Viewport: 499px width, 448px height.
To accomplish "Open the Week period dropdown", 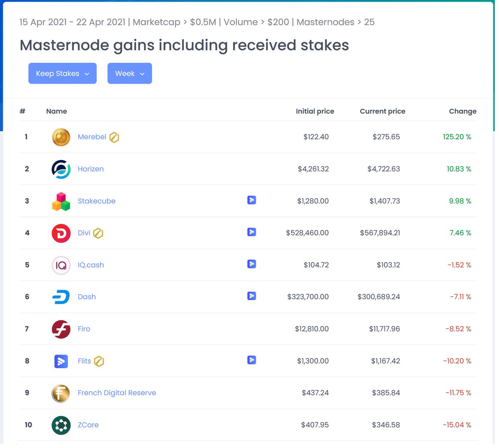I will coord(130,74).
